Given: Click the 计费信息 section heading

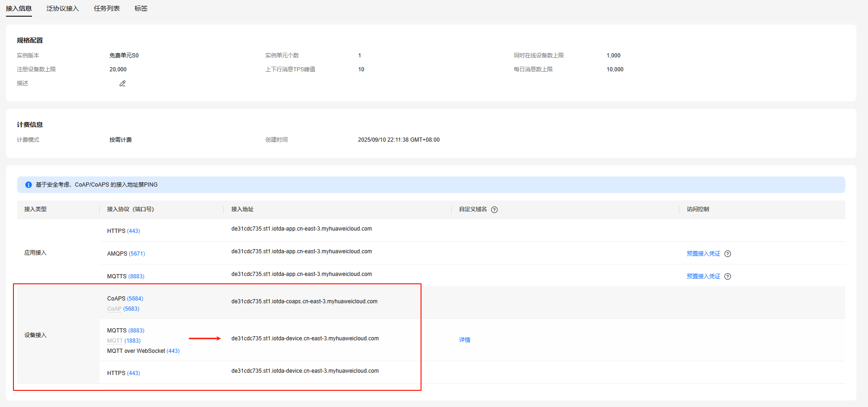Looking at the screenshot, I should point(30,125).
